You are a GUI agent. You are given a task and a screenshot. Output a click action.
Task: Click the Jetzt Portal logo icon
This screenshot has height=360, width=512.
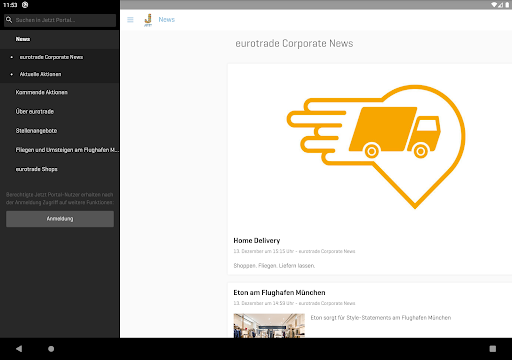pos(148,20)
